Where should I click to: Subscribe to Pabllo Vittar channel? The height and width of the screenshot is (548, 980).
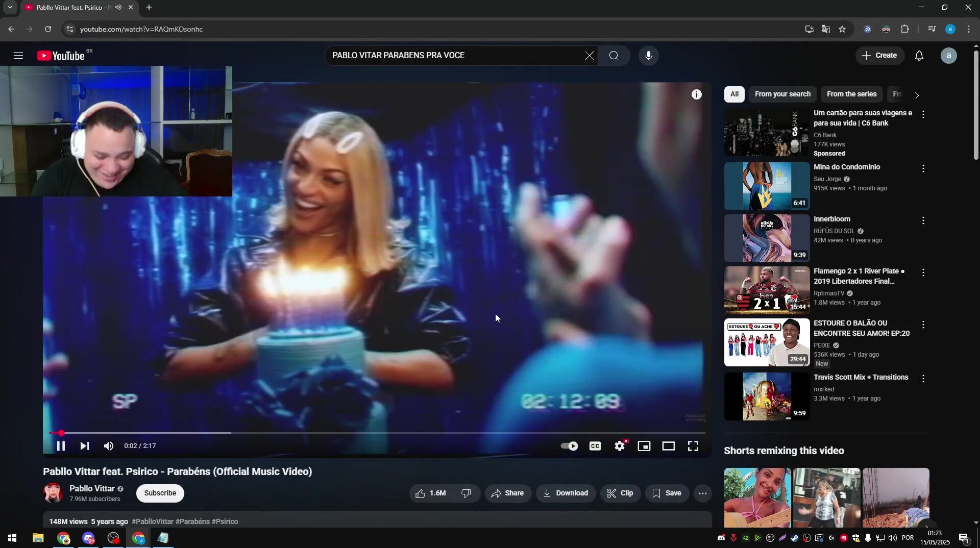[x=160, y=493]
